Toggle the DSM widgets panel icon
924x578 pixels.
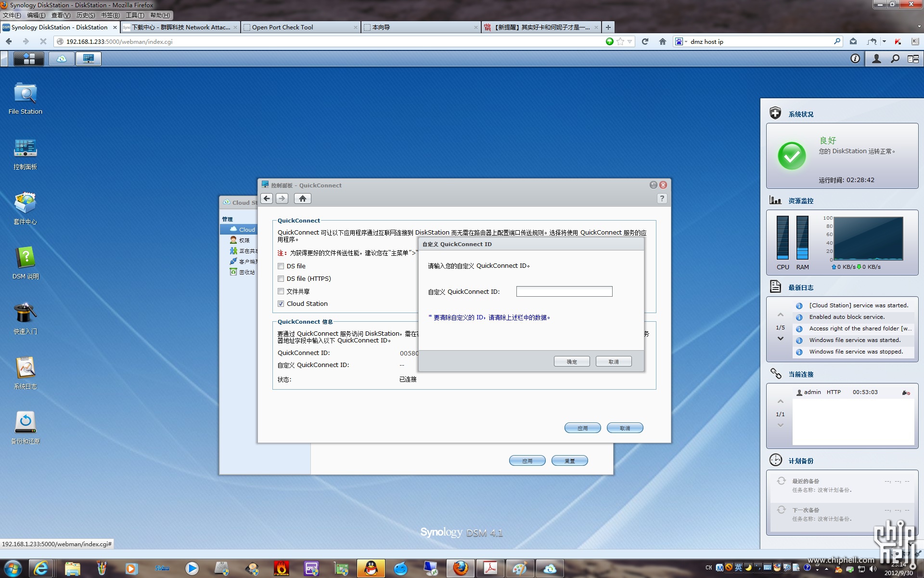pos(913,59)
